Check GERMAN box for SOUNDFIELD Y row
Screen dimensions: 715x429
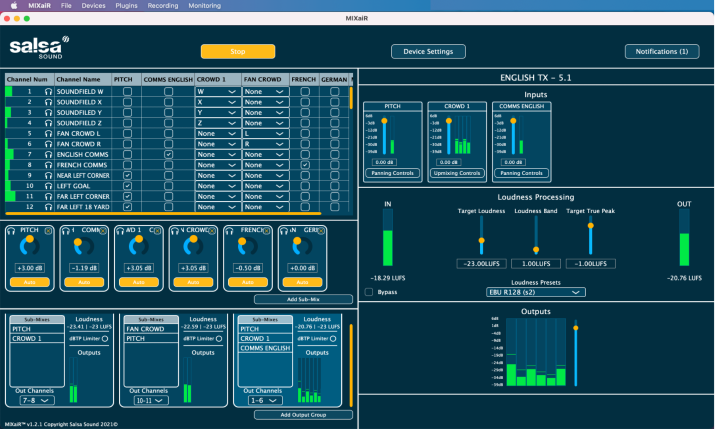click(x=335, y=113)
